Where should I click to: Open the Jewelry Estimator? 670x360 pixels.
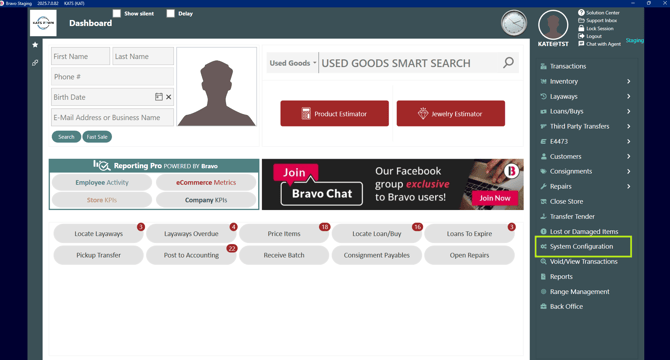pos(451,114)
